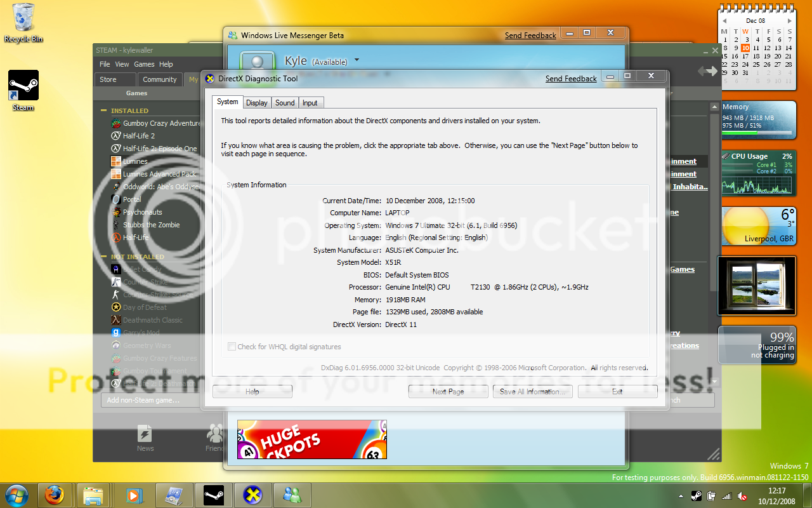The width and height of the screenshot is (812, 508).
Task: Collapse the NOT INSTALLED games group
Action: click(x=104, y=257)
